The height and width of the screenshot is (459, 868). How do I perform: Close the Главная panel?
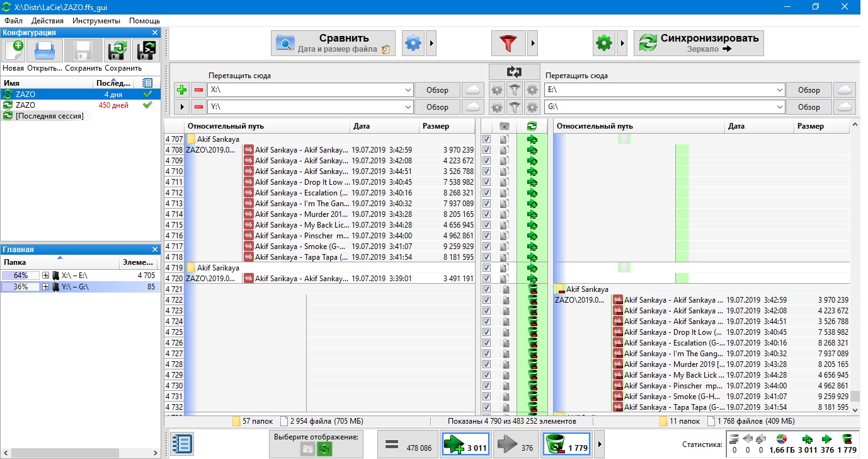[x=155, y=250]
